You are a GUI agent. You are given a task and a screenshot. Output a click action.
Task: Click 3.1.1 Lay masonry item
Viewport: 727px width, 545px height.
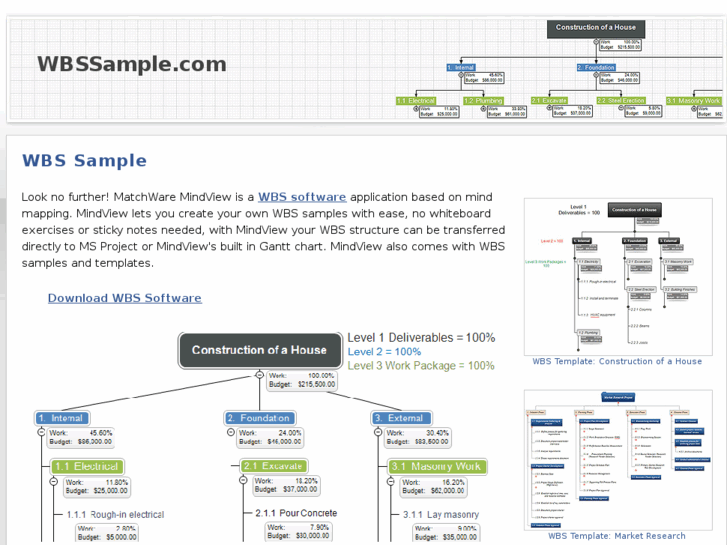point(441,514)
